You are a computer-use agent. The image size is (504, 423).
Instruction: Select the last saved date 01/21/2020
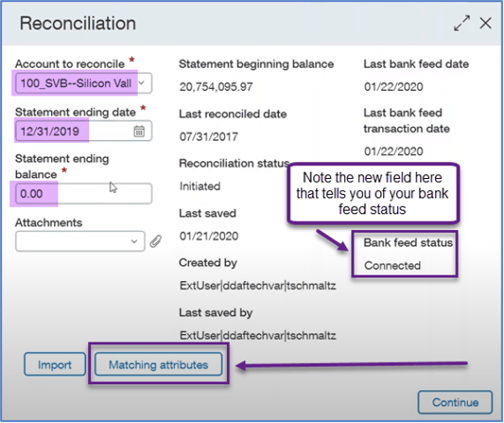(209, 237)
